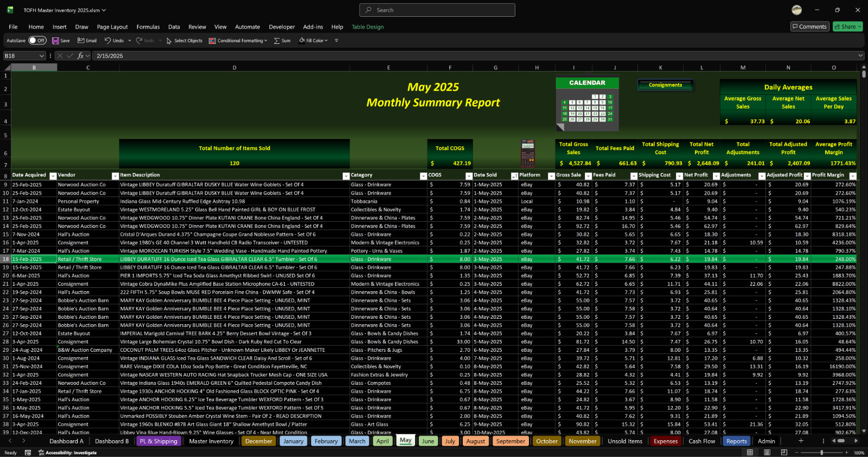The width and height of the screenshot is (868, 457).
Task: Toggle the AutoSave switch
Action: tap(37, 41)
